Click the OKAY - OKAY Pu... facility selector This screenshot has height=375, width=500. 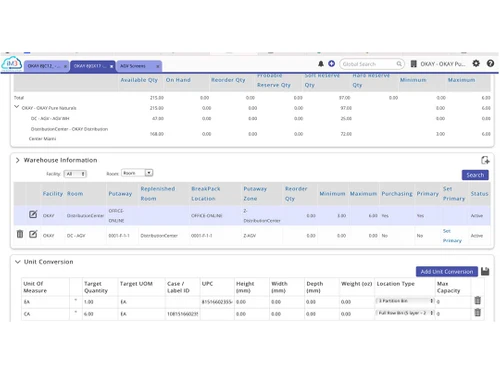coord(443,64)
